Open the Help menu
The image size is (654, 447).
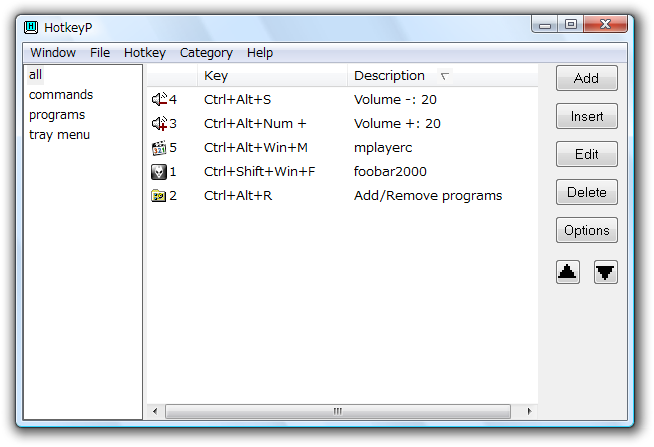coord(260,53)
